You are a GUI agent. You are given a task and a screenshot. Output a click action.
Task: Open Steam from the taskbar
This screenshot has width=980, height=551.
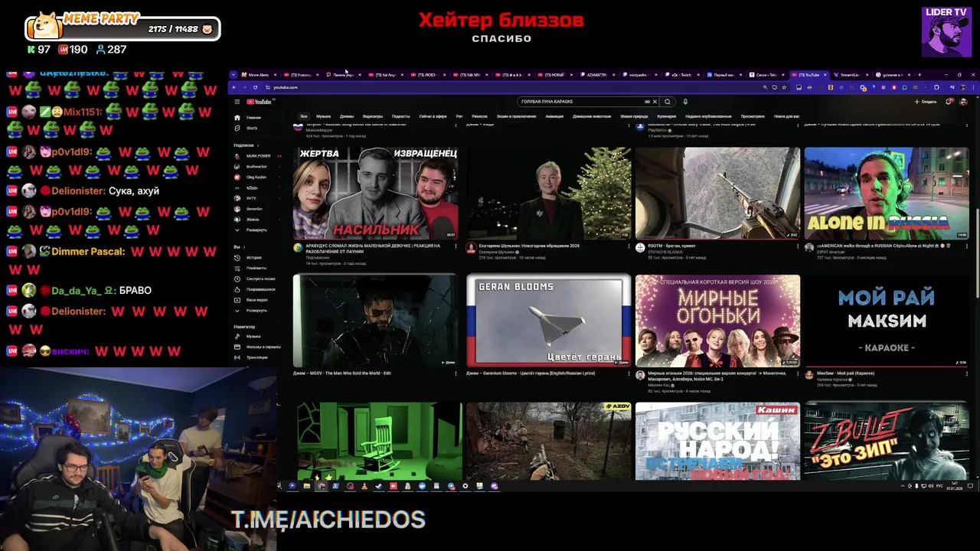pos(379,486)
